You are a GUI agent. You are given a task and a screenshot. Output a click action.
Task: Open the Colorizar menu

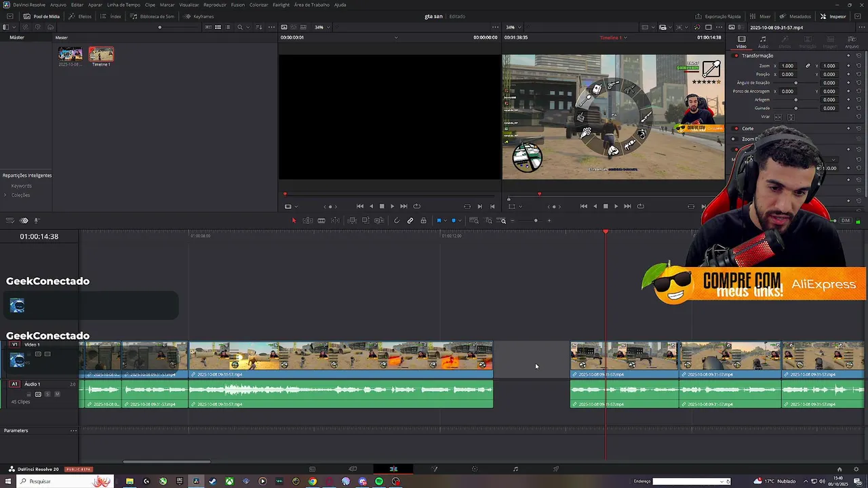click(258, 5)
